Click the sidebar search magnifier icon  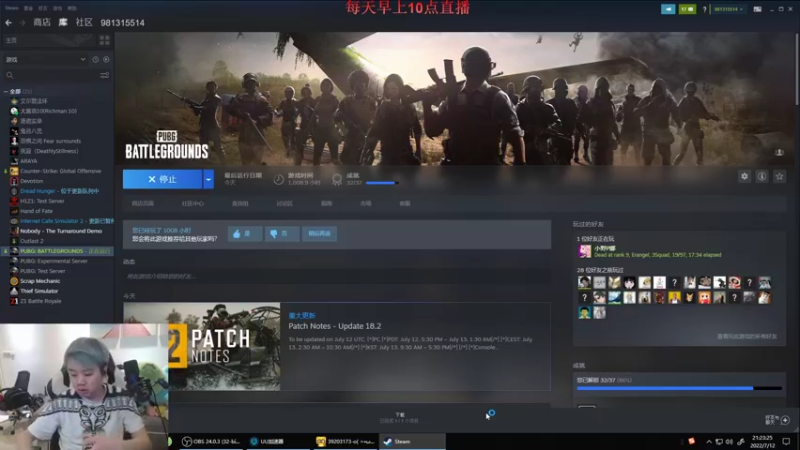(10, 75)
